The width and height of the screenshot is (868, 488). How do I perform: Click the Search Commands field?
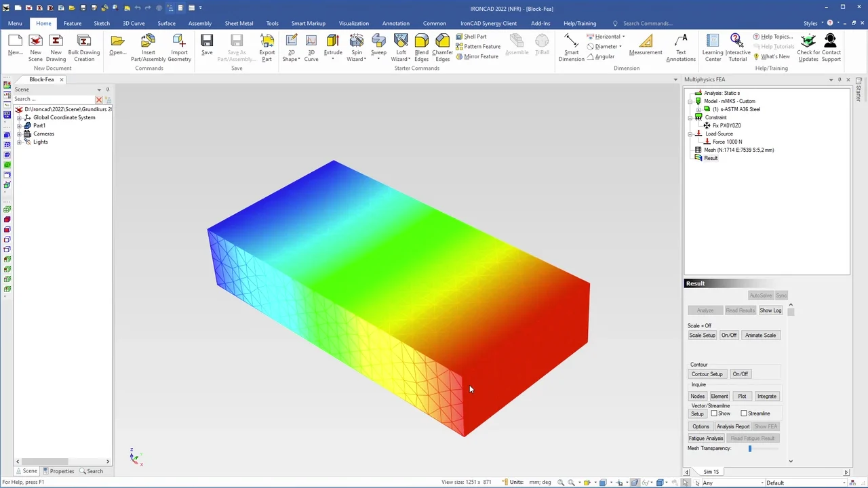[648, 23]
